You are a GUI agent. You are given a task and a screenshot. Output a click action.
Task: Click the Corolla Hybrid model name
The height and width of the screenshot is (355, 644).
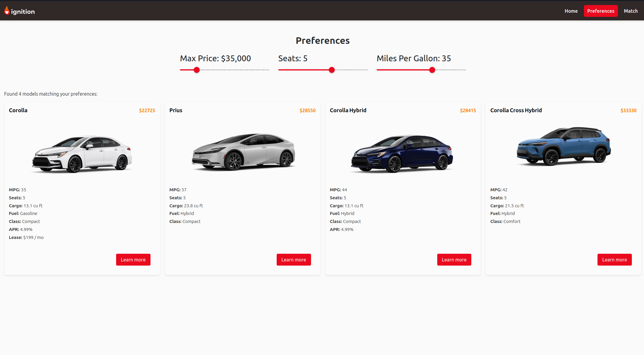348,110
